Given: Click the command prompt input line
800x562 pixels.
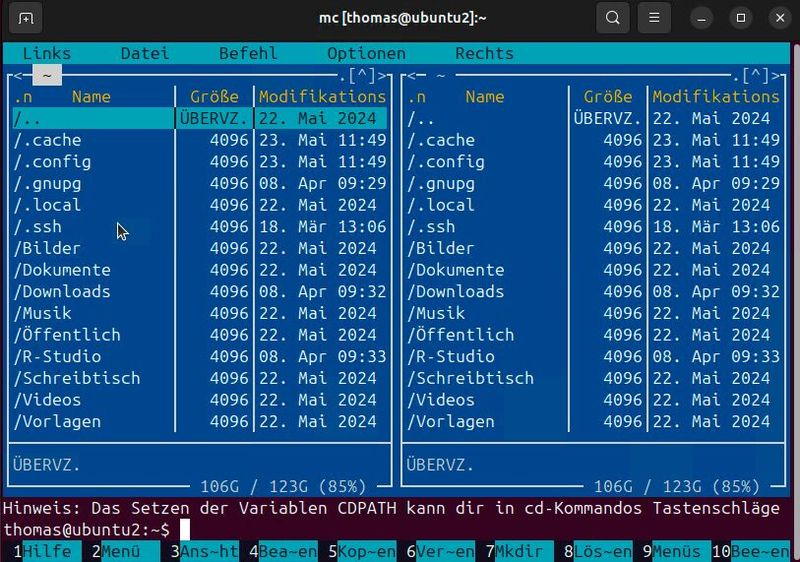Looking at the screenshot, I should (x=396, y=530).
